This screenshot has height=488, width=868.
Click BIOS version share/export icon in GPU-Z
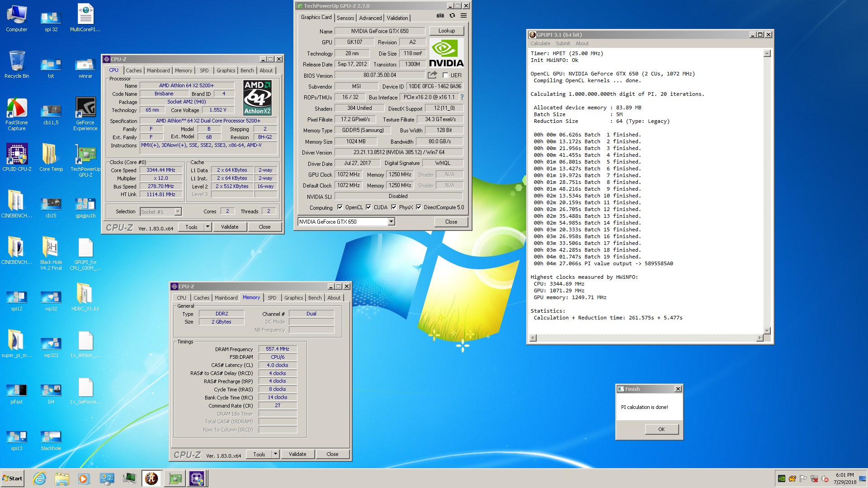point(433,75)
